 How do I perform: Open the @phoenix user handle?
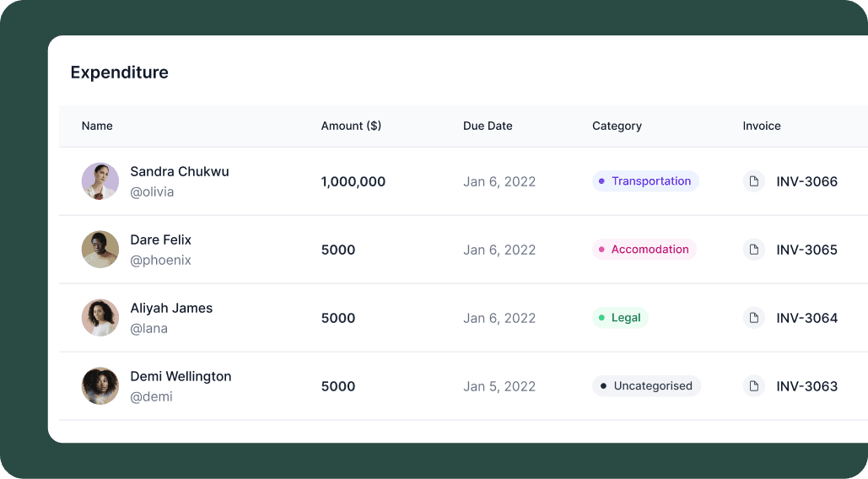tap(160, 260)
